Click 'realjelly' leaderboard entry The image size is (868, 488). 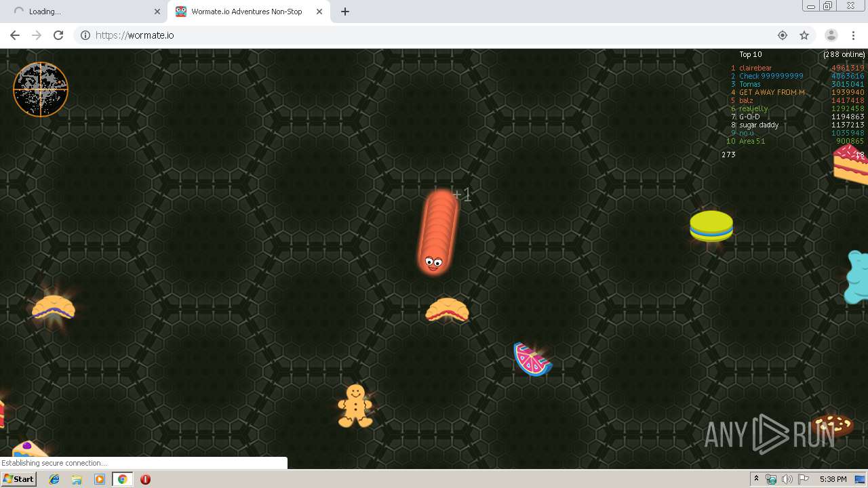tap(753, 108)
